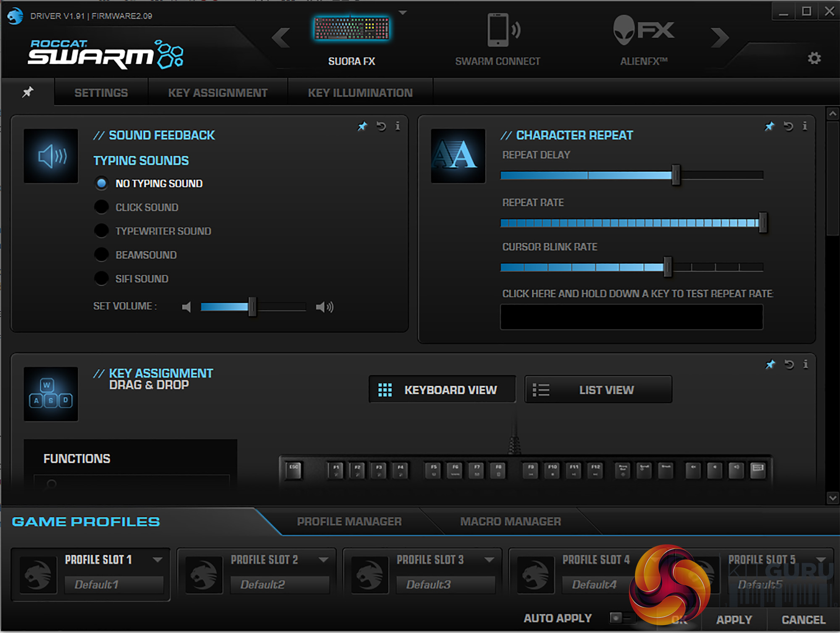
Task: Go to next device with right arrow
Action: (719, 38)
